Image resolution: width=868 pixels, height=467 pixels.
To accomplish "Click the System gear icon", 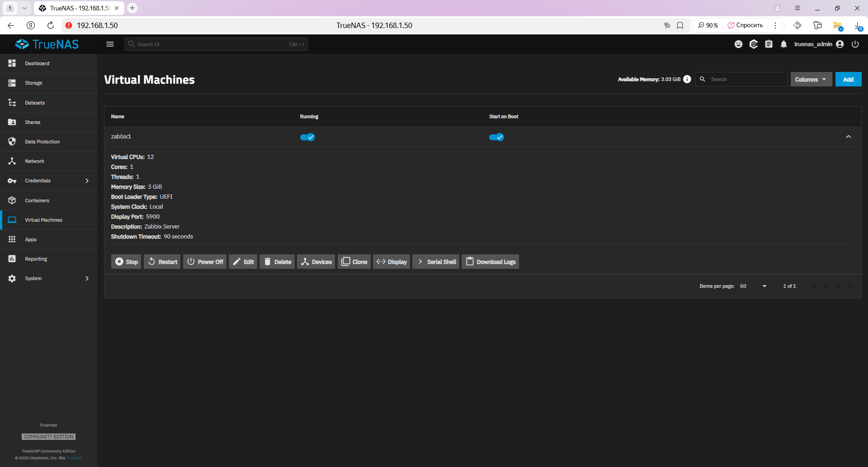I will [12, 278].
